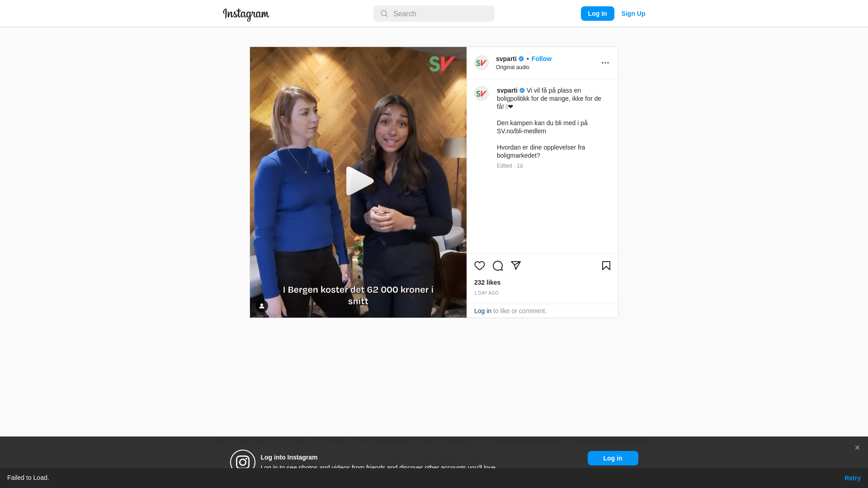Click Retry on the failed load bar

tap(853, 478)
